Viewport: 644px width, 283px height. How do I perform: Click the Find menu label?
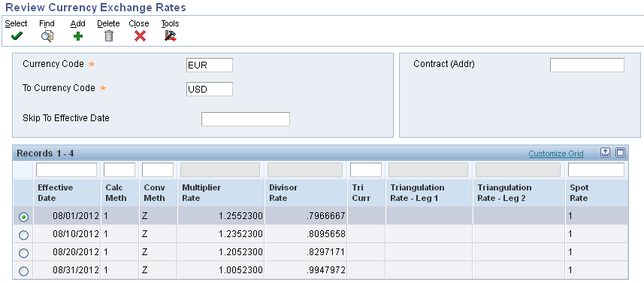tap(47, 23)
